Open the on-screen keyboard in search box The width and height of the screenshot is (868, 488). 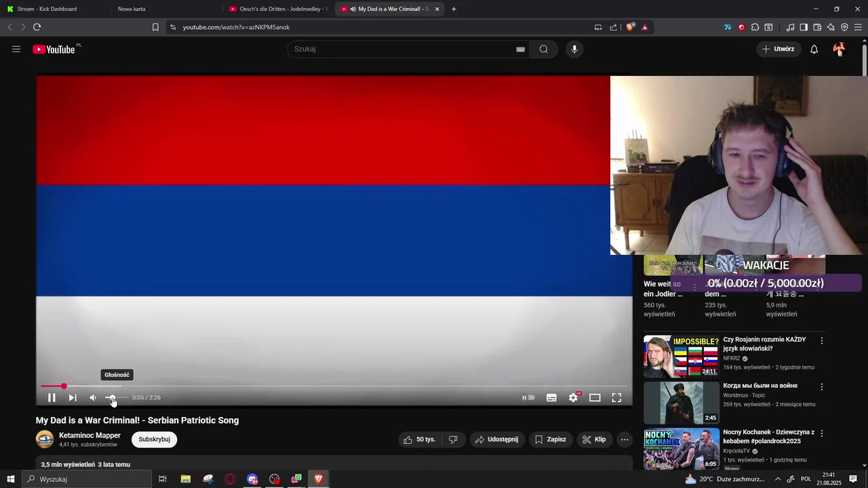click(x=520, y=49)
